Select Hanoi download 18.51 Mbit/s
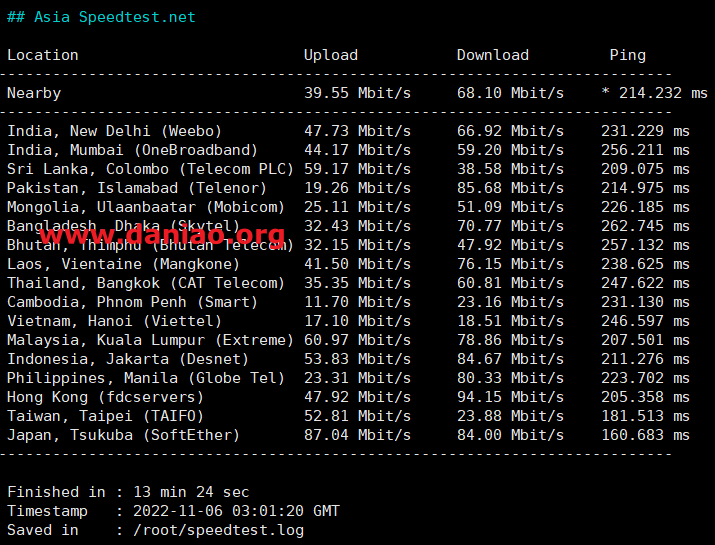Viewport: 715px width, 545px height. (510, 321)
